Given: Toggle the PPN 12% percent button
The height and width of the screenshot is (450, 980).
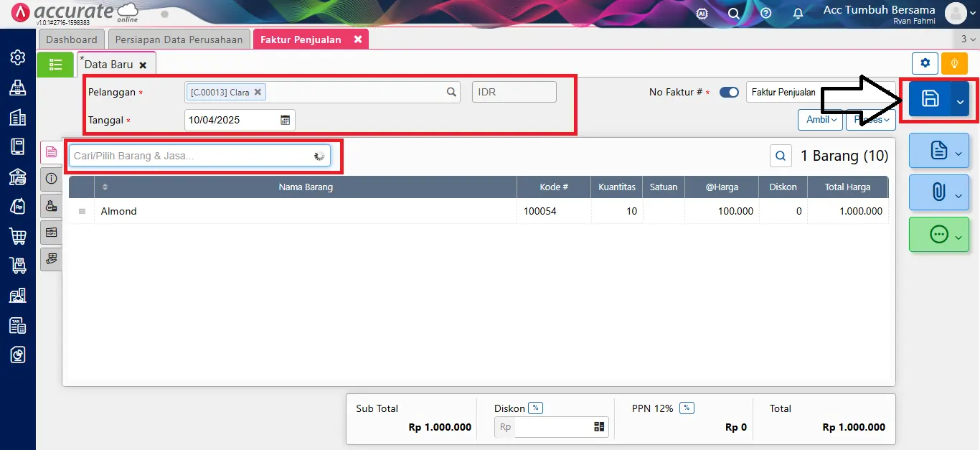Looking at the screenshot, I should click(687, 408).
